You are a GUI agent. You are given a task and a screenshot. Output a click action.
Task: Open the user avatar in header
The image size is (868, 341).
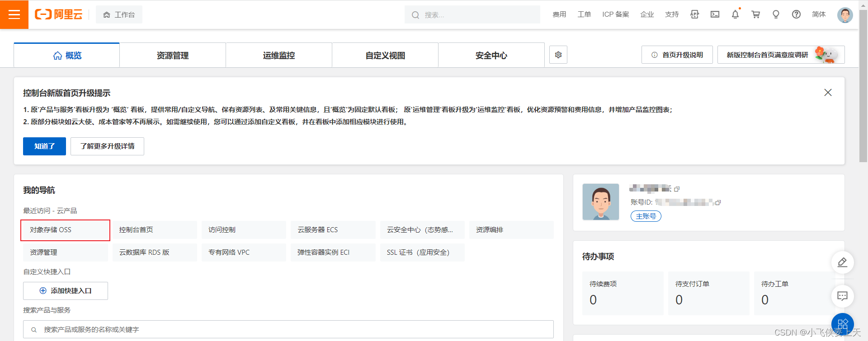844,15
